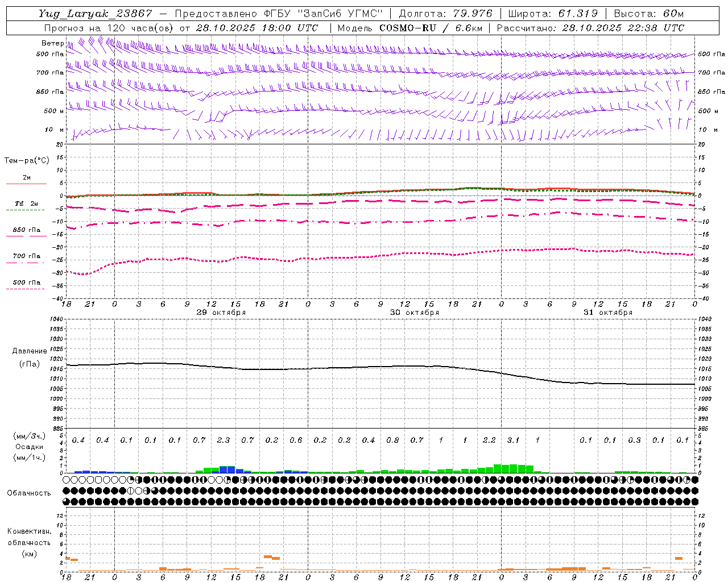The image size is (728, 582).
Task: Click the Рассчитано: 28.10.2025 22:38 UTC timestamp
Action: pos(590,28)
